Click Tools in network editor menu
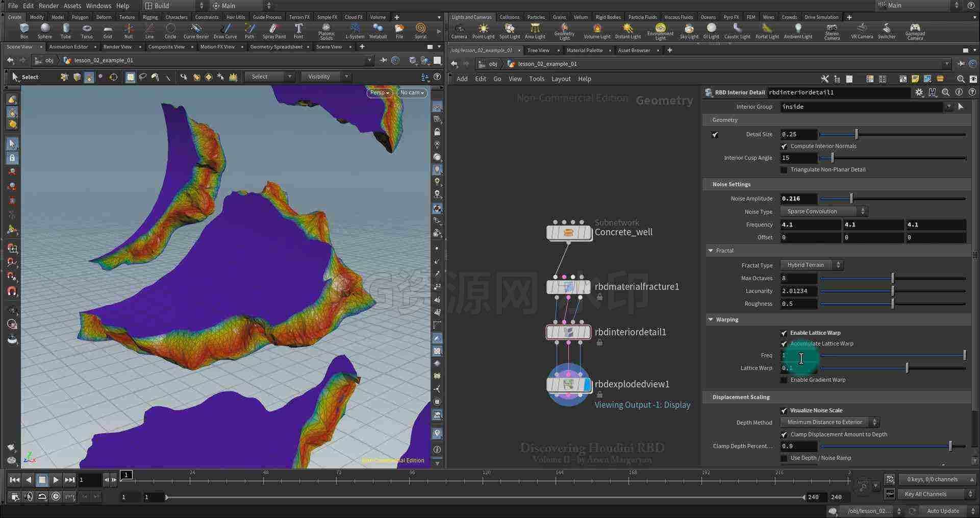Viewport: 980px width, 518px height. click(537, 79)
